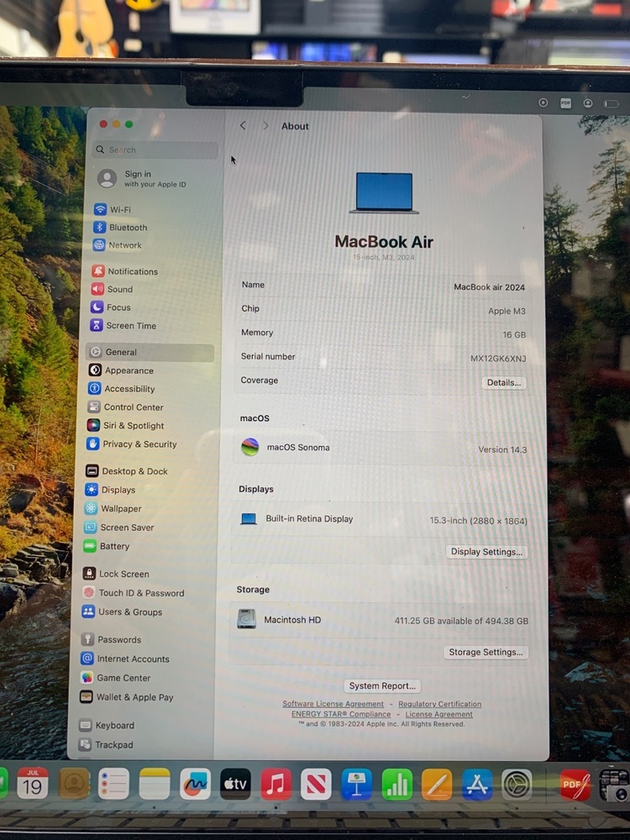Open Passwords settings
The height and width of the screenshot is (840, 630).
click(112, 639)
